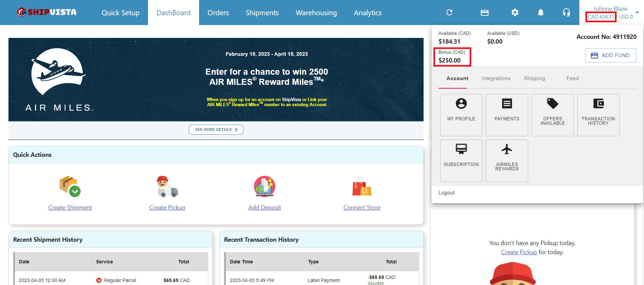This screenshot has height=285, width=644.
Task: Click SEE MORE DETAILS button
Action: [x=216, y=129]
